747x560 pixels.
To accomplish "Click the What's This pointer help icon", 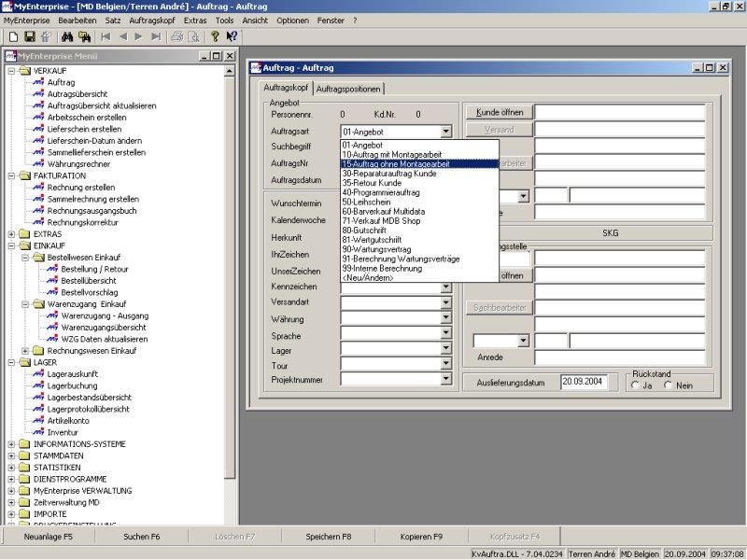I will pos(232,36).
